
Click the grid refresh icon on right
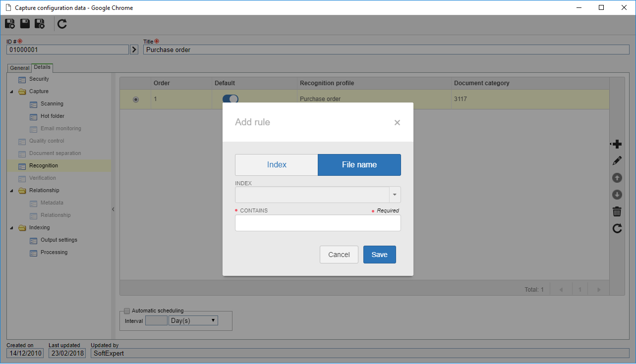617,228
